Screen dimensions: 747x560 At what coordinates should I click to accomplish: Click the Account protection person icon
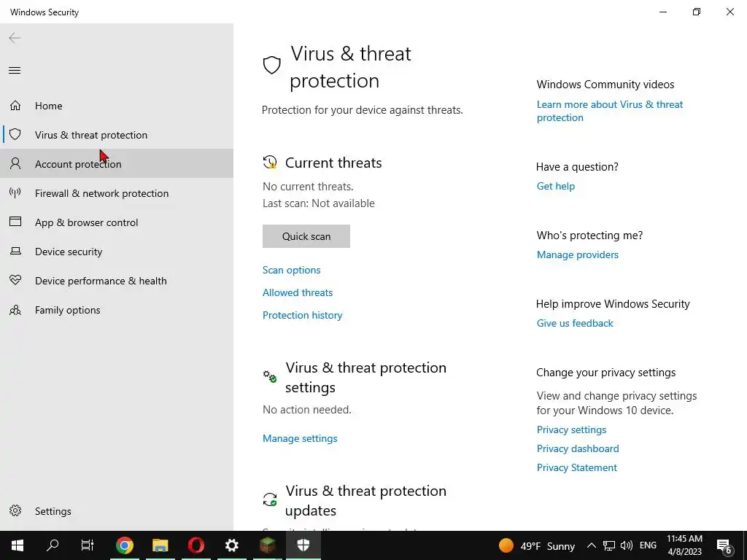tap(15, 164)
